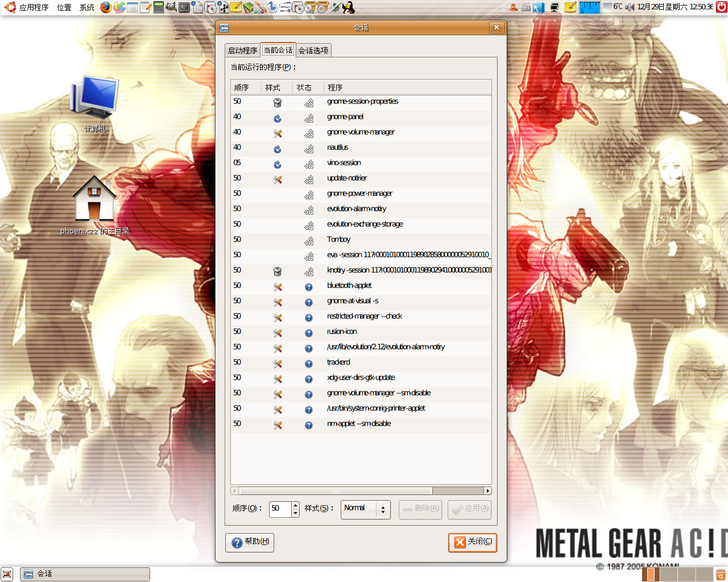Screen dimensions: 728x582
Task: Click the scrollbar right arrow
Action: pyautogui.click(x=487, y=490)
